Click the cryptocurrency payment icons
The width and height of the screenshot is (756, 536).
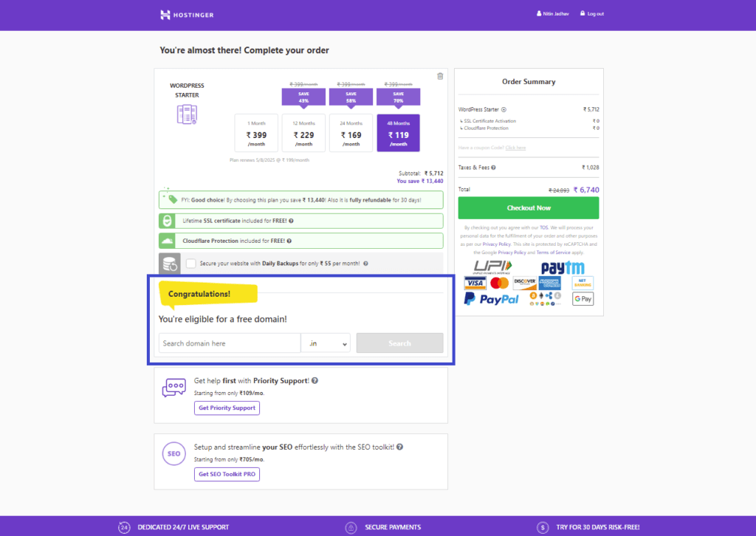[x=546, y=299]
